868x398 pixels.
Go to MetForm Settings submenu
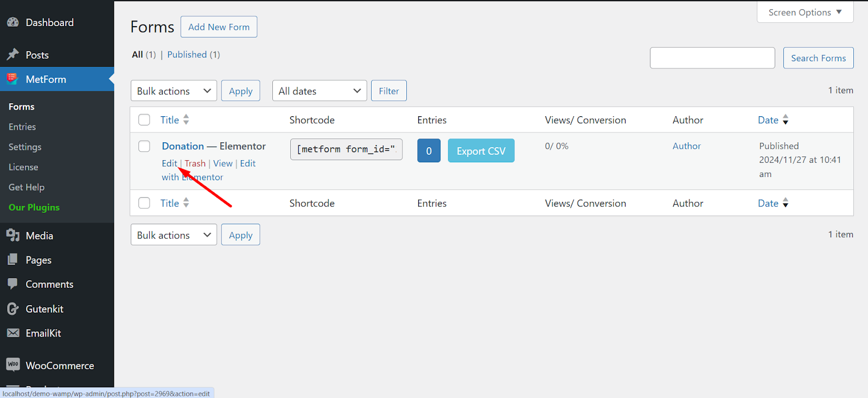coord(25,147)
